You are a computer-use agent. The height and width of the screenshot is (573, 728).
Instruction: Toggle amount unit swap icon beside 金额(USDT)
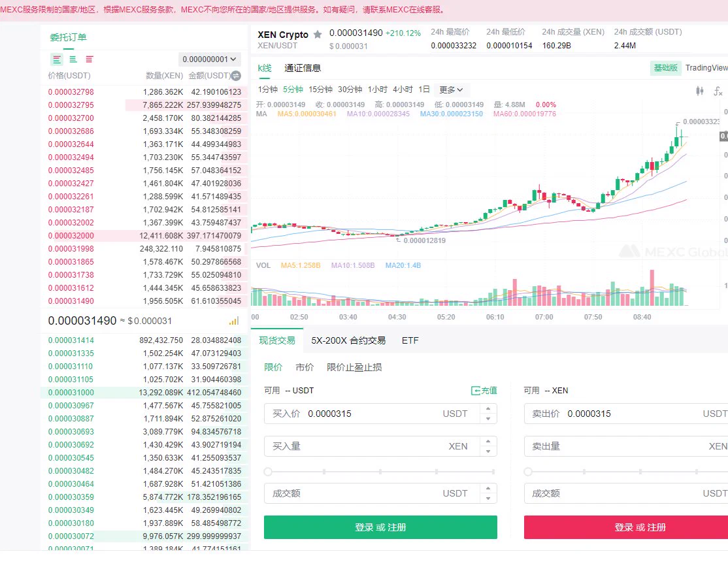pyautogui.click(x=236, y=76)
